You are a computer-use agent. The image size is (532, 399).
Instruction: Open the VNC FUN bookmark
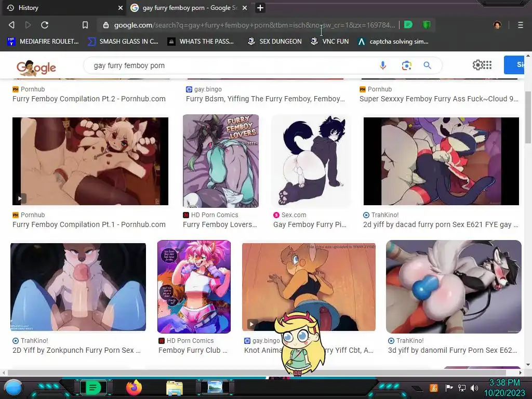330,42
